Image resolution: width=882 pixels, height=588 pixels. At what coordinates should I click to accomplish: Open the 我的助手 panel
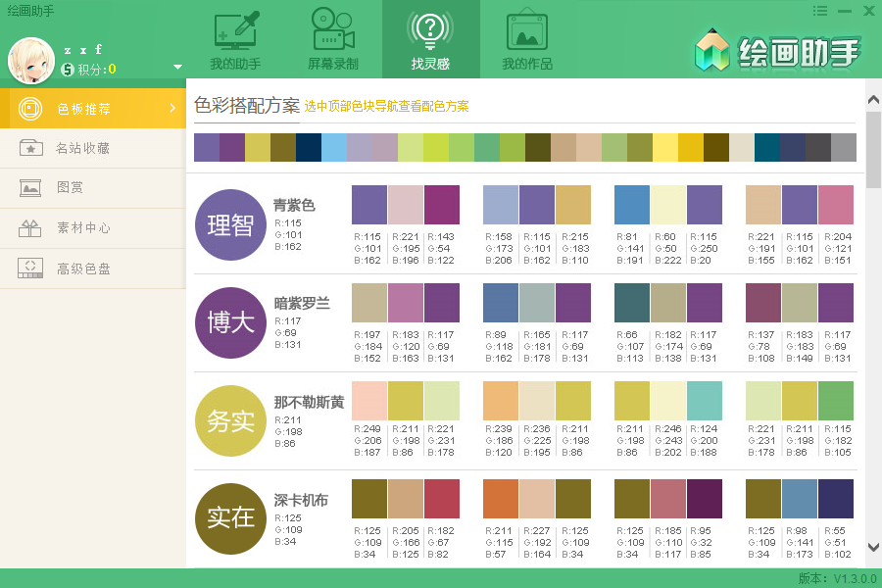pyautogui.click(x=234, y=39)
